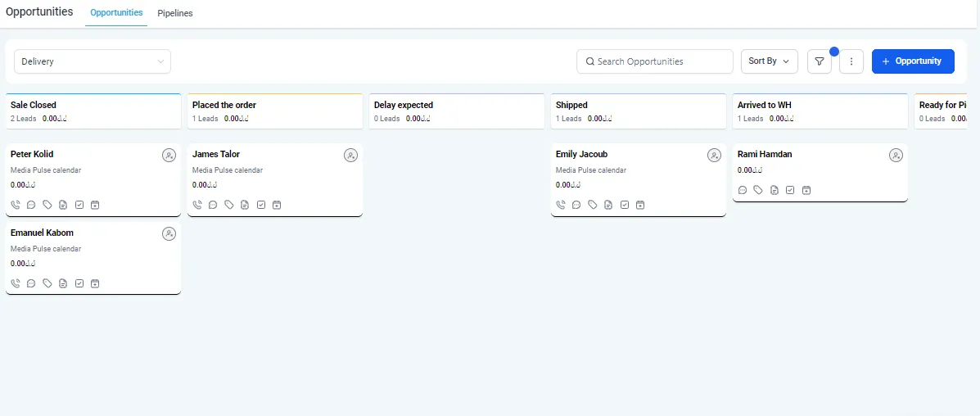Open notes icon on James Talor card

click(x=245, y=205)
